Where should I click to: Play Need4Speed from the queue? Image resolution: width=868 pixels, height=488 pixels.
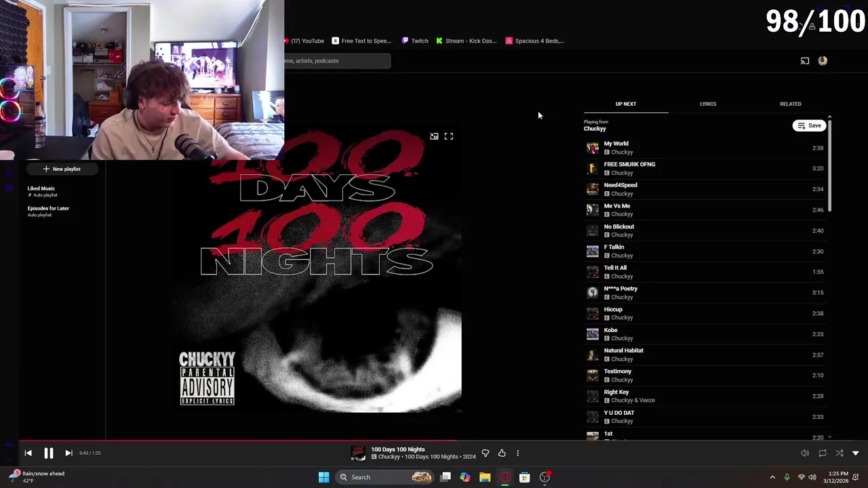point(705,189)
